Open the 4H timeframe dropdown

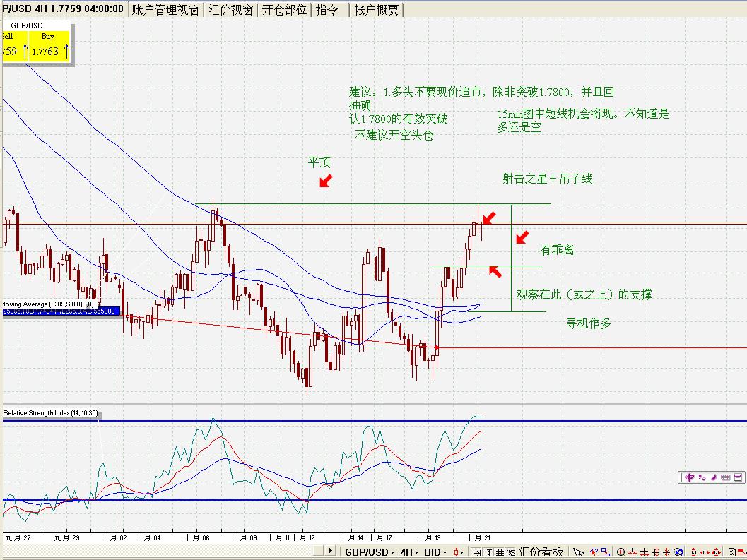tap(409, 552)
